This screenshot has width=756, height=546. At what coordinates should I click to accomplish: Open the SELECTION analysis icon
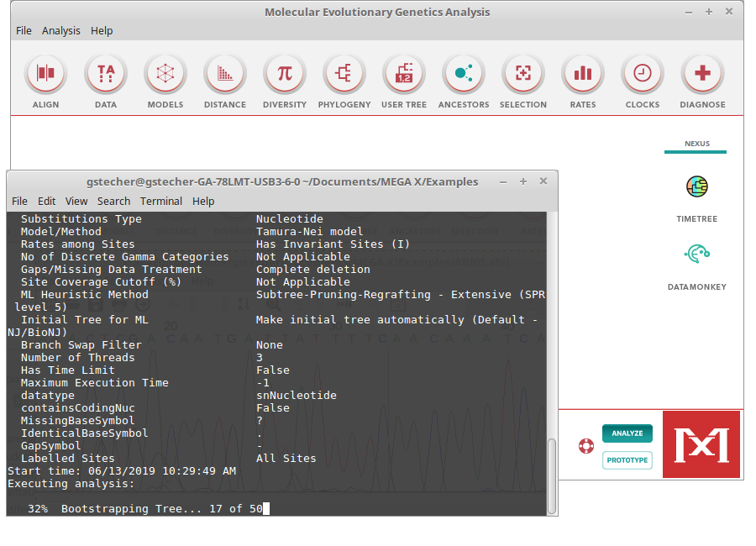(523, 74)
